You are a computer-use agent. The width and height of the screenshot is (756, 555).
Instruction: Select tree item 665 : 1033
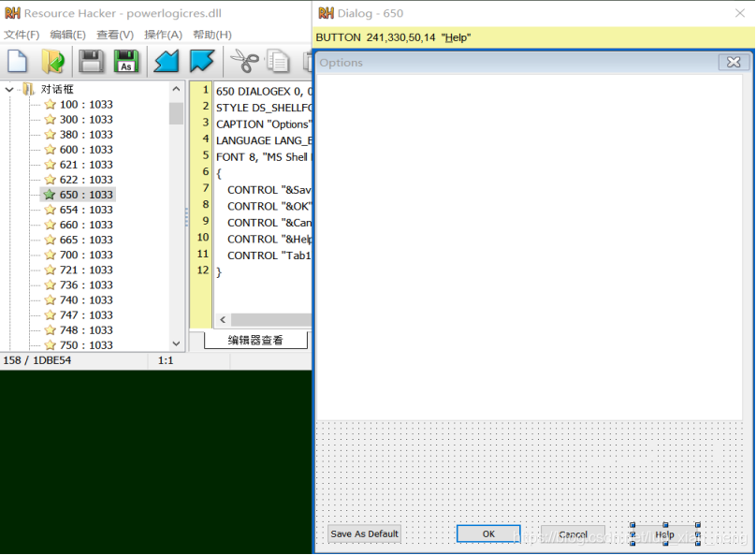pyautogui.click(x=86, y=240)
